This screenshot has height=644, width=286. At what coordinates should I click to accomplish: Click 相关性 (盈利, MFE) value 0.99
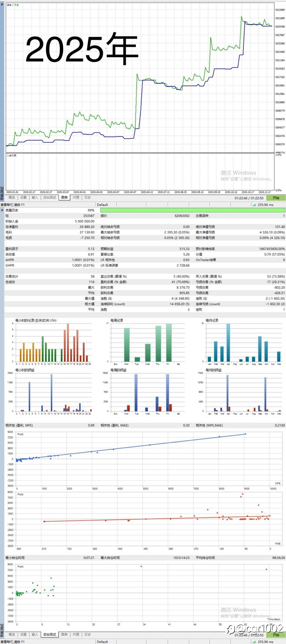point(91,425)
